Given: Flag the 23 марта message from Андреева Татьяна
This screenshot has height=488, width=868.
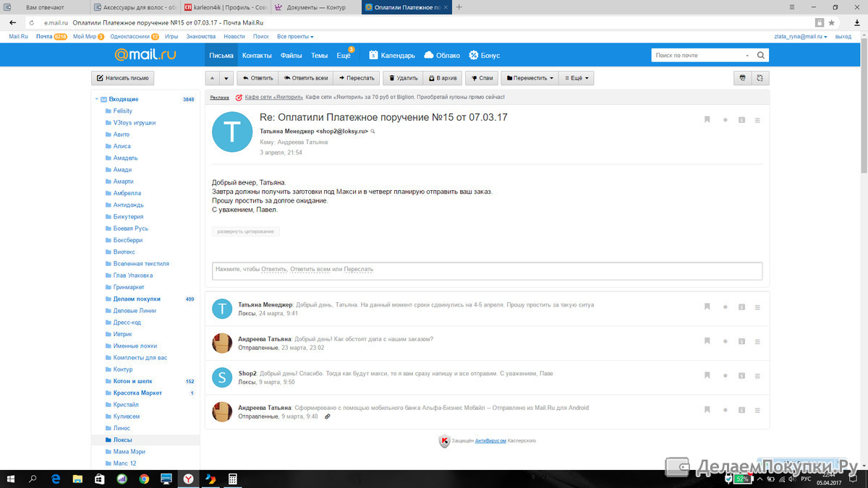Looking at the screenshot, I should pyautogui.click(x=707, y=341).
